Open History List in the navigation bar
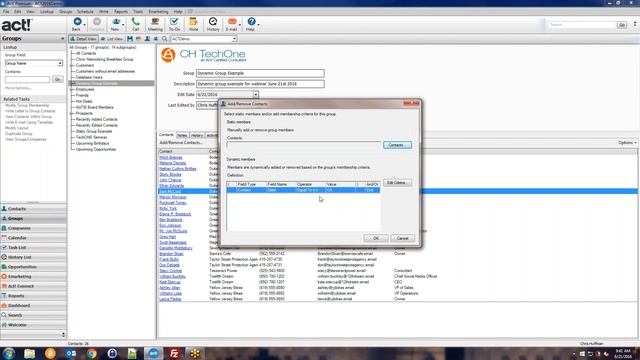This screenshot has height=360, width=640. 33,257
